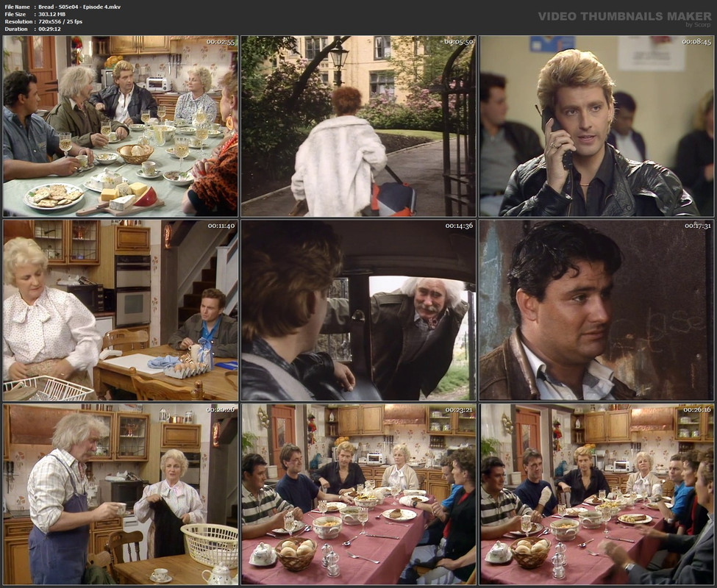The width and height of the screenshot is (717, 588).
Task: Click the resolution value '720x556 / 25 fps'
Action: (60, 21)
